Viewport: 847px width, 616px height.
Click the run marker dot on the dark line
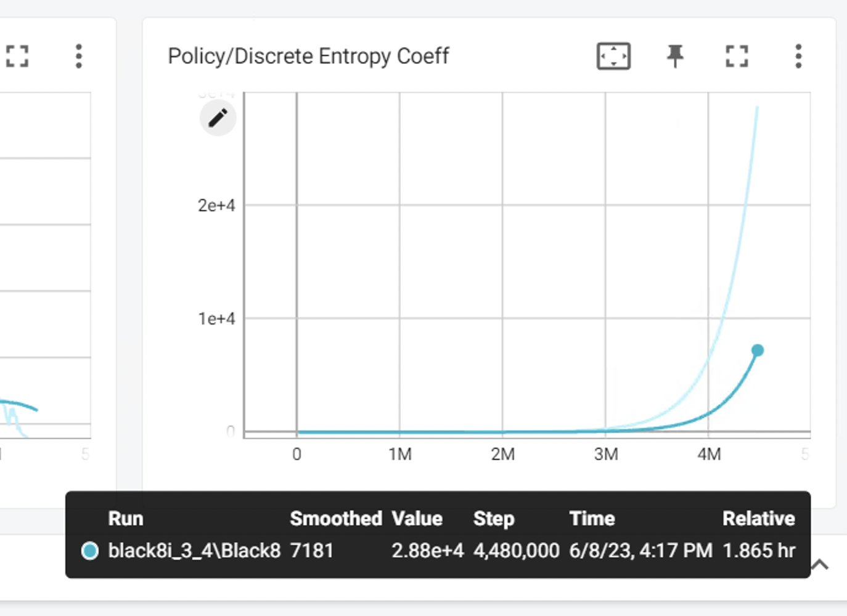pyautogui.click(x=758, y=350)
